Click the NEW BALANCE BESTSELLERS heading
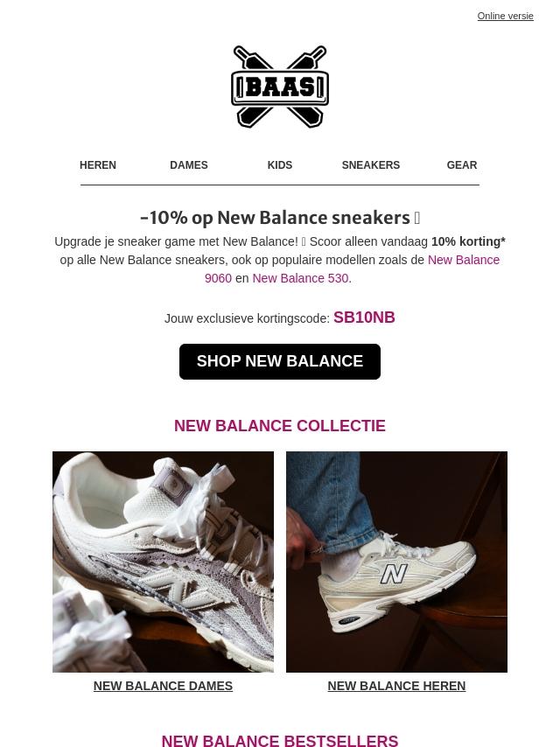The width and height of the screenshot is (560, 747). point(280,740)
